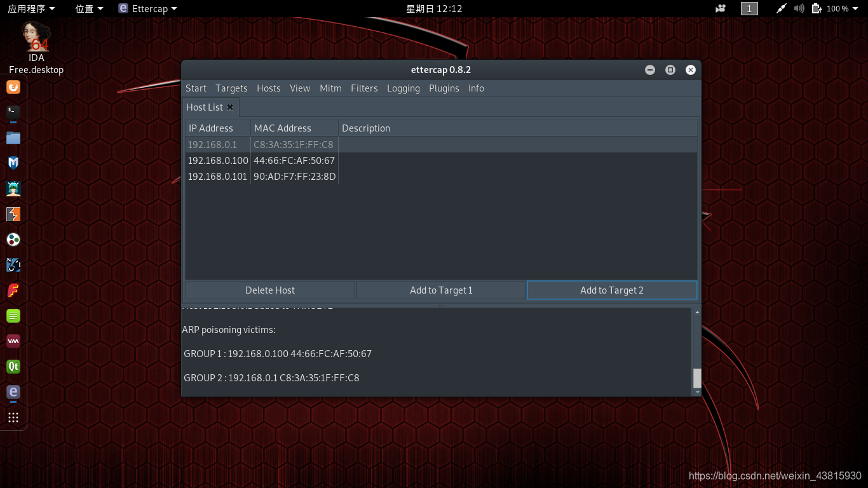Minimize the ettercap window
This screenshot has height=488, width=868.
(650, 70)
